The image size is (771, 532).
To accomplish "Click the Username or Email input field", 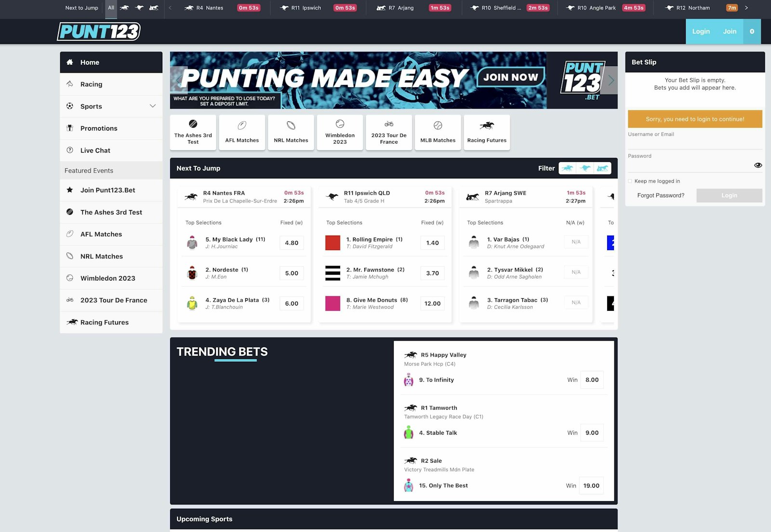I will [x=694, y=143].
